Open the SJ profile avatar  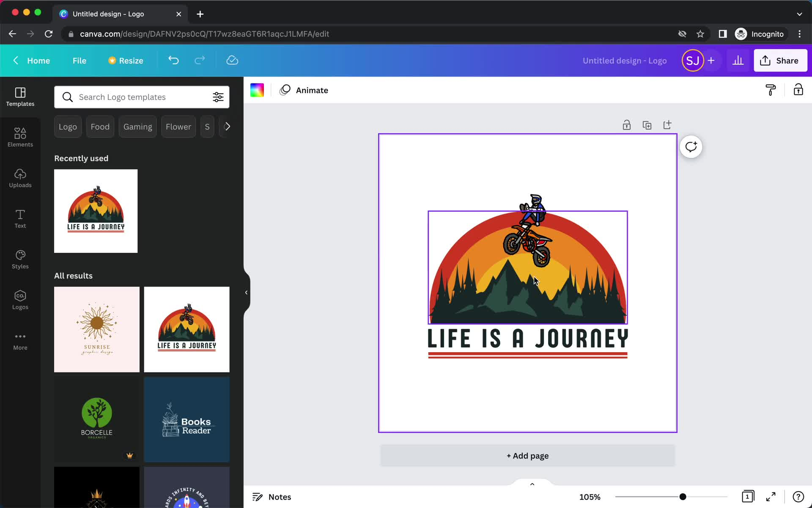(x=692, y=61)
